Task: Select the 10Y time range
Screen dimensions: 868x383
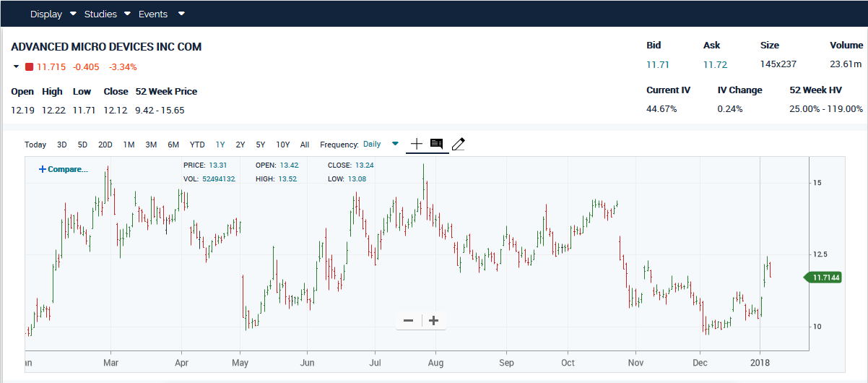Action: click(x=283, y=145)
